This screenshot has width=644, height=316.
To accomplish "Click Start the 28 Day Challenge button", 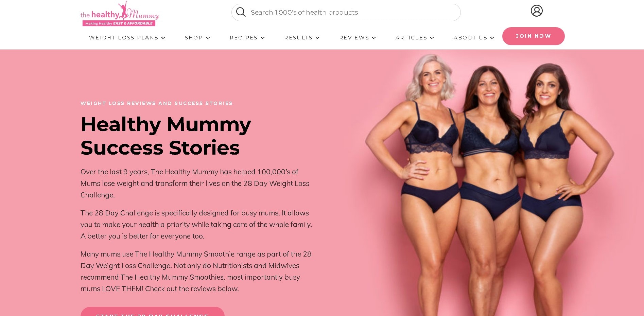I will point(152,312).
